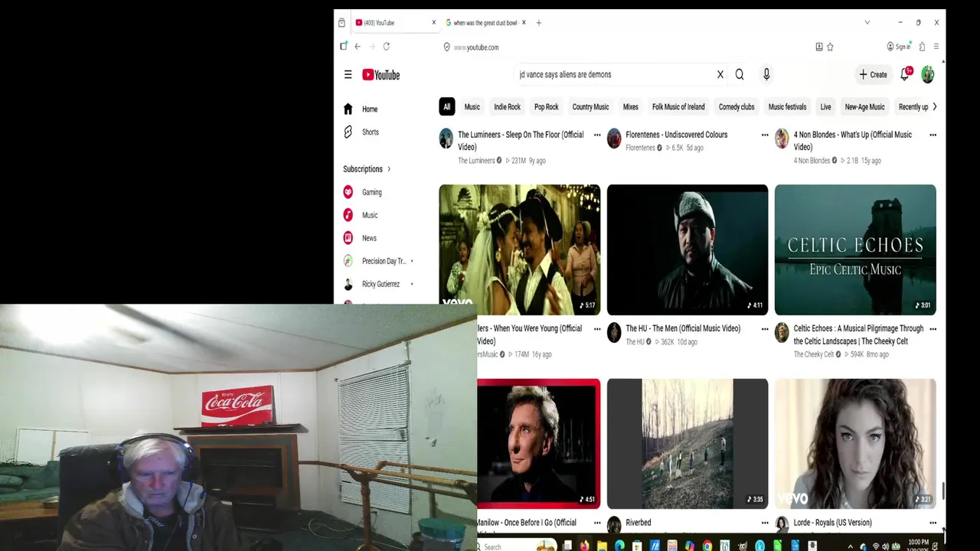Start voice search with the microphone
Screen dimensions: 980x551
click(766, 74)
